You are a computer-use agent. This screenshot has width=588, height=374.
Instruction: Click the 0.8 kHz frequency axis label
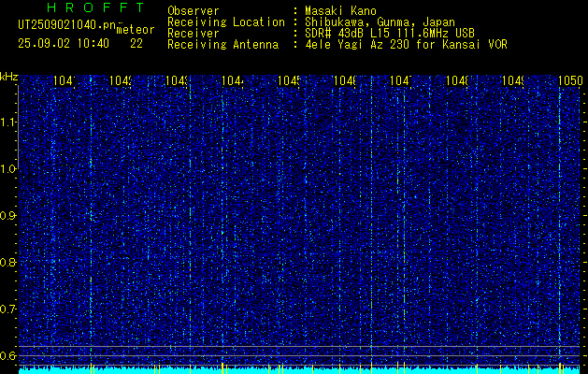(x=7, y=262)
